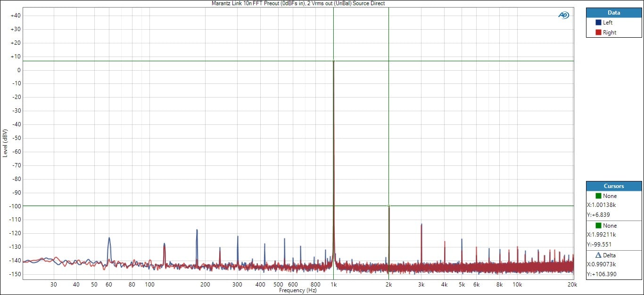Click the Delta triangle icon
644x295 pixels.
(x=599, y=255)
